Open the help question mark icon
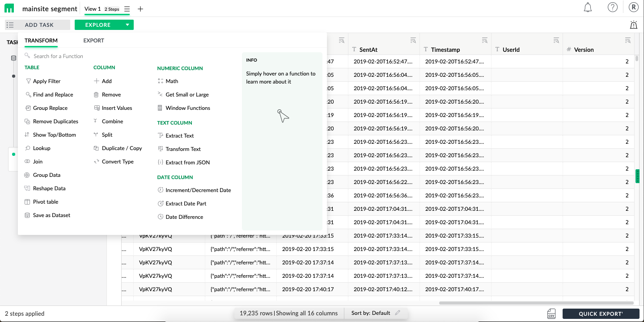 tap(613, 8)
